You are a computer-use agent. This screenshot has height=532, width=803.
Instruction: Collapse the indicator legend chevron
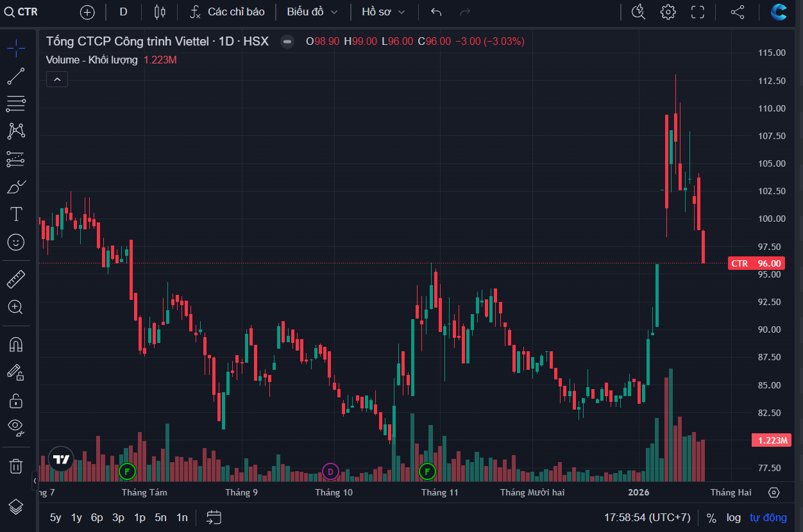pyautogui.click(x=57, y=79)
